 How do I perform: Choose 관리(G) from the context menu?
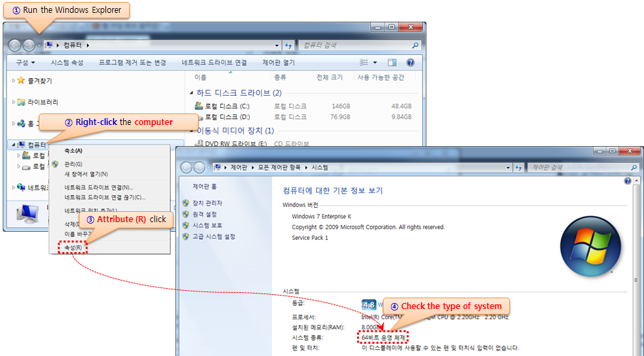click(73, 164)
